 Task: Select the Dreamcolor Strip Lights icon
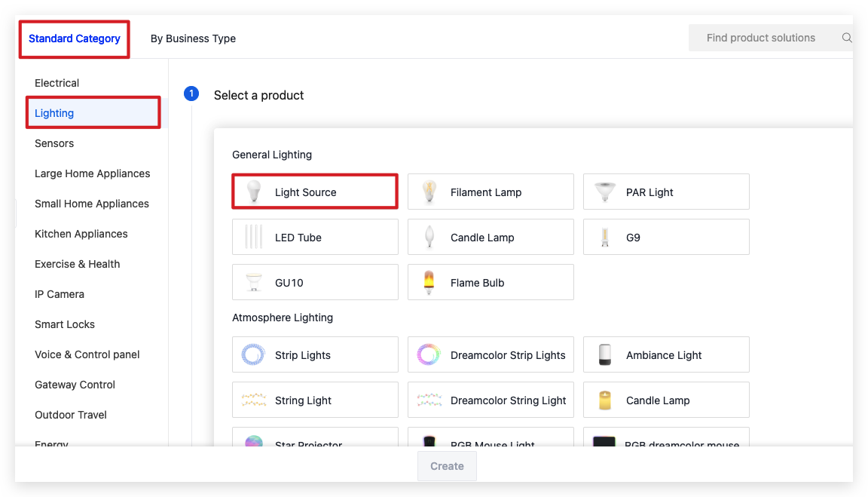[x=429, y=354]
